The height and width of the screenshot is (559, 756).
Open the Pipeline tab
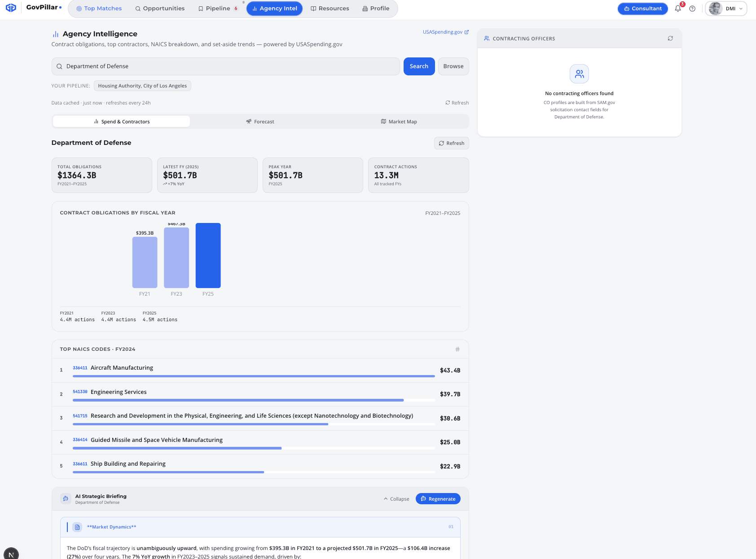click(x=218, y=9)
